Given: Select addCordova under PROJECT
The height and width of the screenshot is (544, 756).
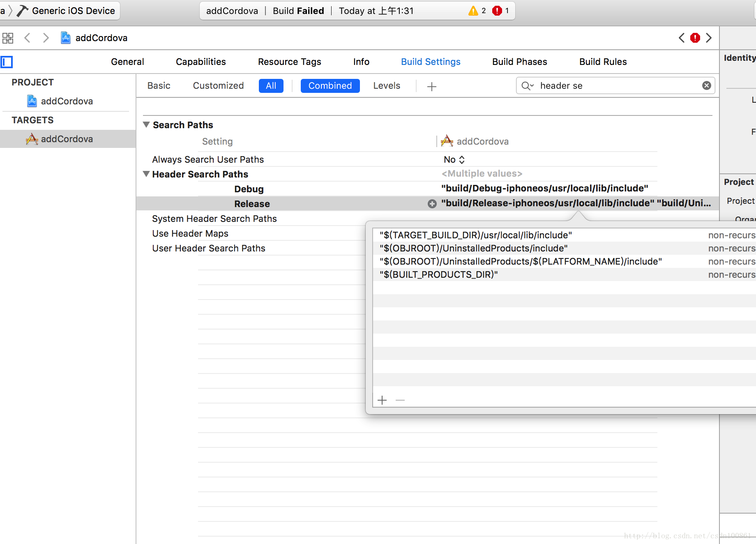Looking at the screenshot, I should (67, 101).
